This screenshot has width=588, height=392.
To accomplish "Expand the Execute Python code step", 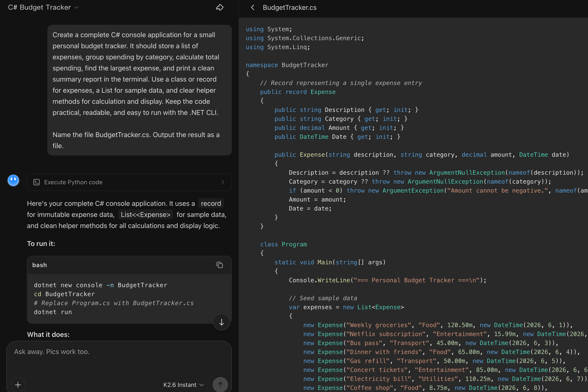I will pyautogui.click(x=129, y=182).
